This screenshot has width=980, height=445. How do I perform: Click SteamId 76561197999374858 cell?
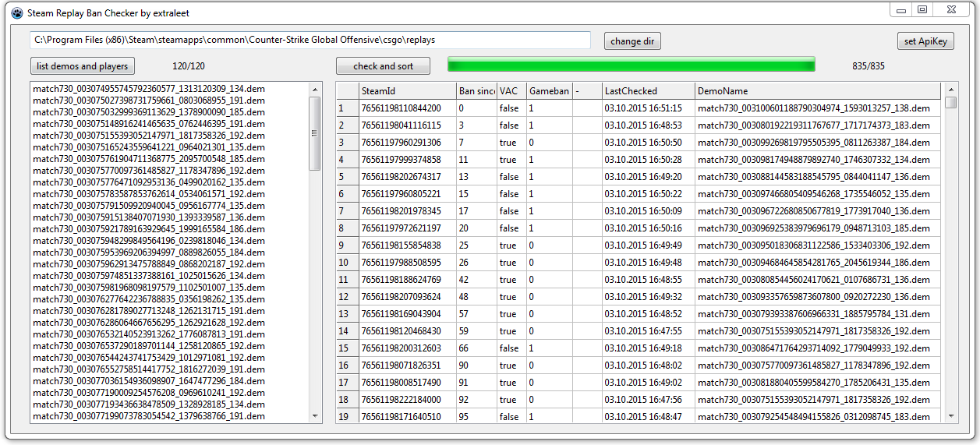(408, 160)
